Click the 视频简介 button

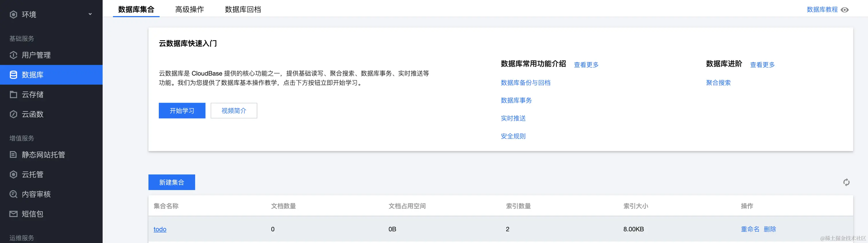click(x=234, y=111)
